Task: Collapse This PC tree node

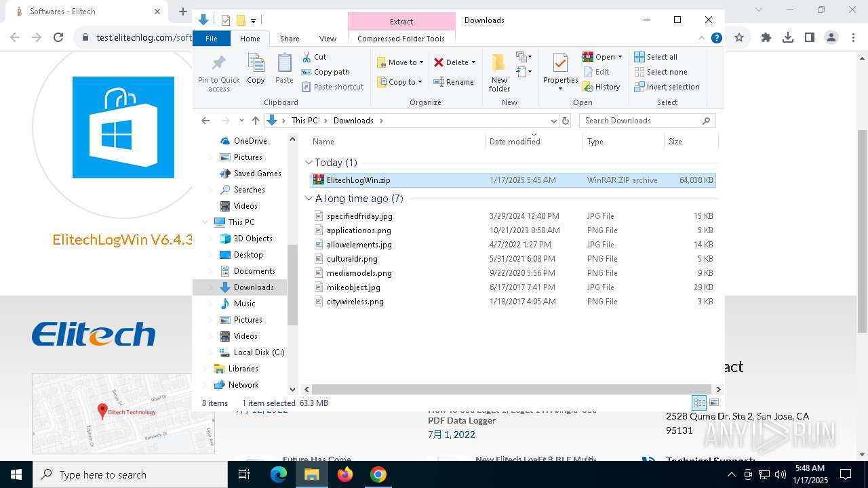Action: tap(205, 222)
